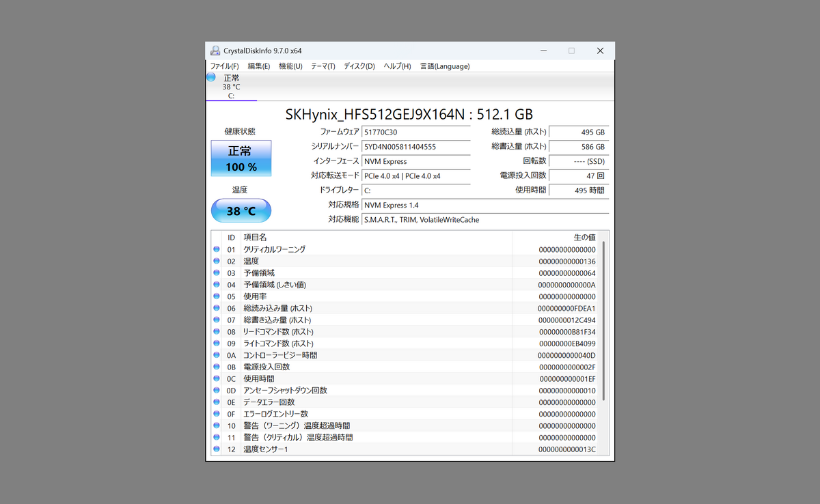Click the status orb for 警告（ワーニング）温度超過時間 row

tap(217, 425)
